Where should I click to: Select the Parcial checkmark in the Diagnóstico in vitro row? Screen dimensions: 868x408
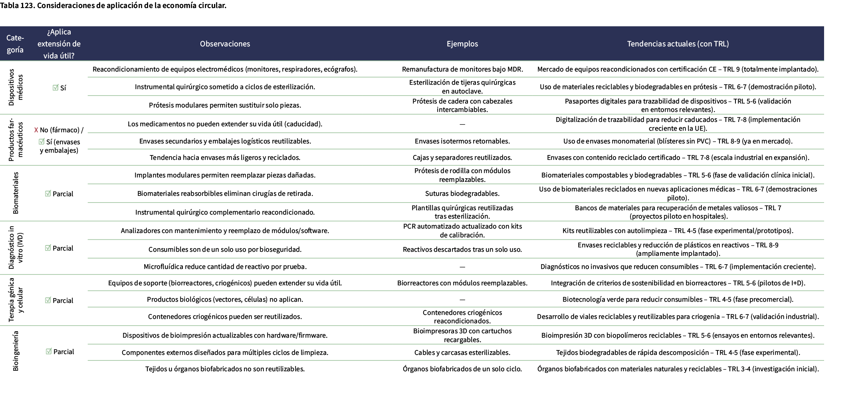(48, 248)
